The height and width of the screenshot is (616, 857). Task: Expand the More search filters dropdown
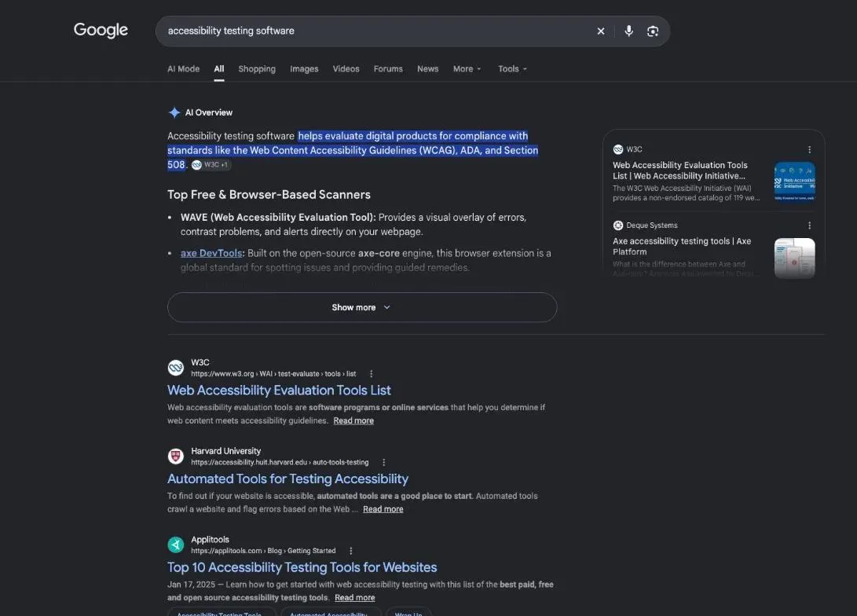(467, 69)
